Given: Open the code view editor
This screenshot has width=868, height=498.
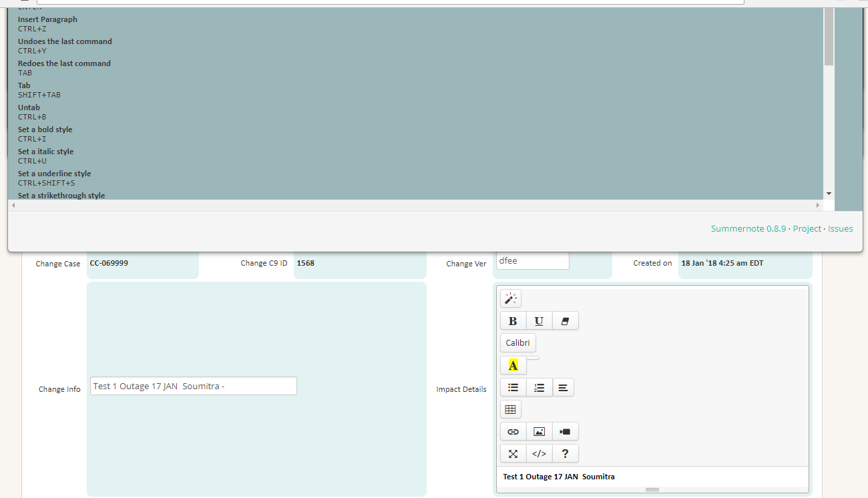Looking at the screenshot, I should pyautogui.click(x=539, y=453).
